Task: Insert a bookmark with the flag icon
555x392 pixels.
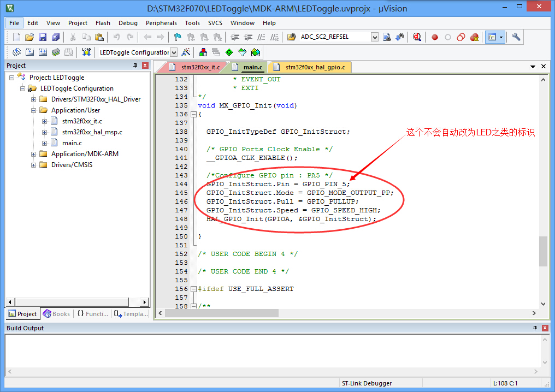Action: [178, 37]
